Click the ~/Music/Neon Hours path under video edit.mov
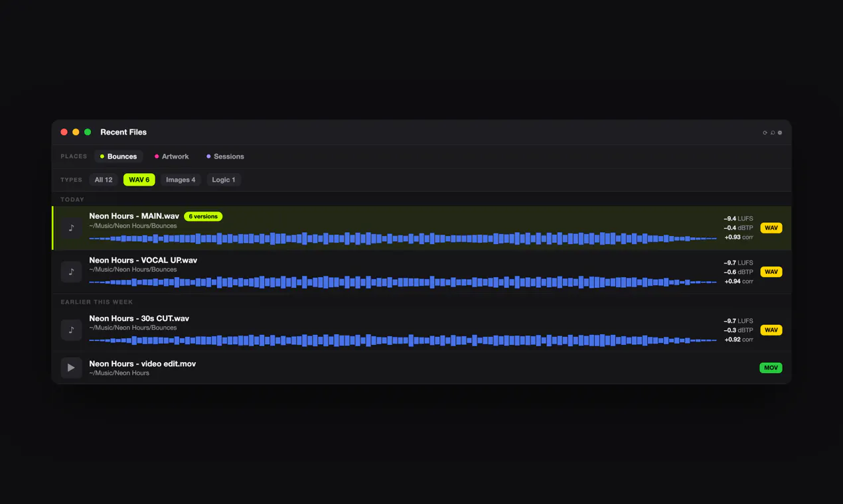Image resolution: width=843 pixels, height=504 pixels. (x=119, y=373)
